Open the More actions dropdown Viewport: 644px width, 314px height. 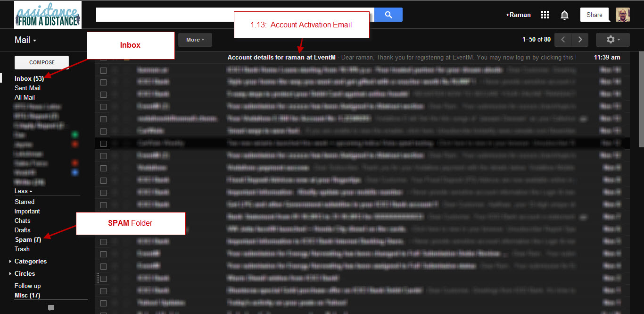click(x=195, y=40)
